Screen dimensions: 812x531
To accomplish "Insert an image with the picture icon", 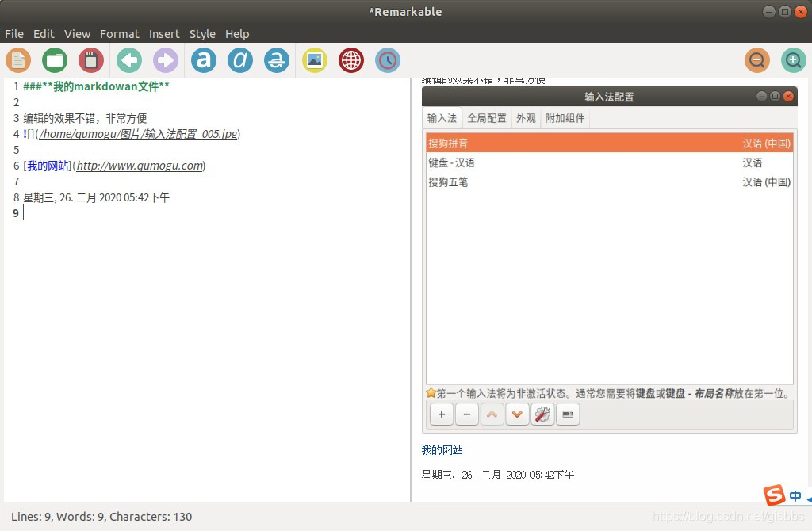I will tap(314, 60).
